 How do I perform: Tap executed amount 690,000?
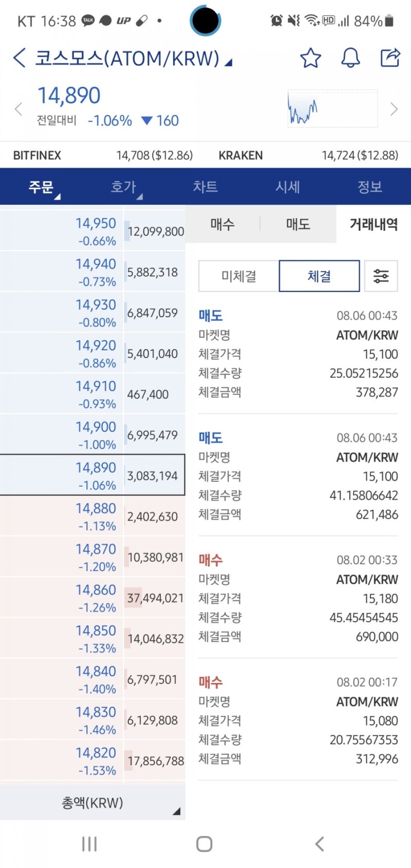[377, 637]
